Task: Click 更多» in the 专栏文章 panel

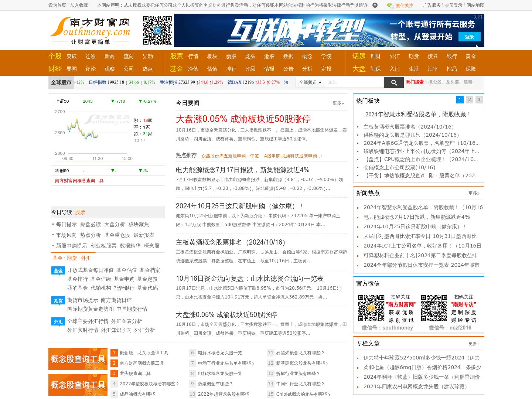Action: click(474, 344)
